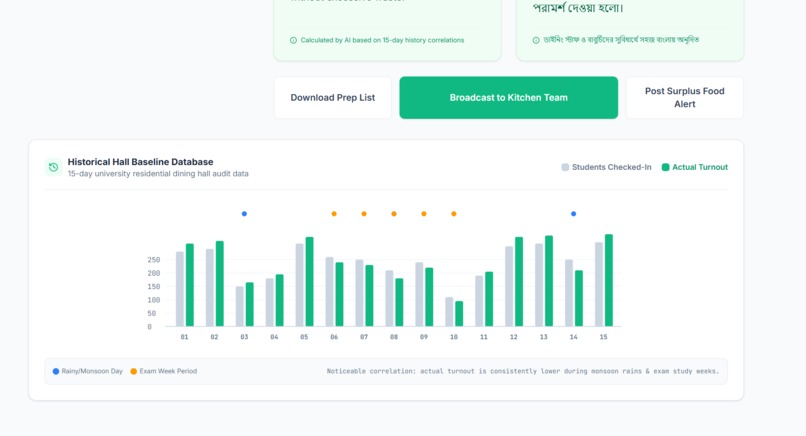Click the 'Rainy/Monsoon Day' legend label
The height and width of the screenshot is (436, 806).
(92, 371)
